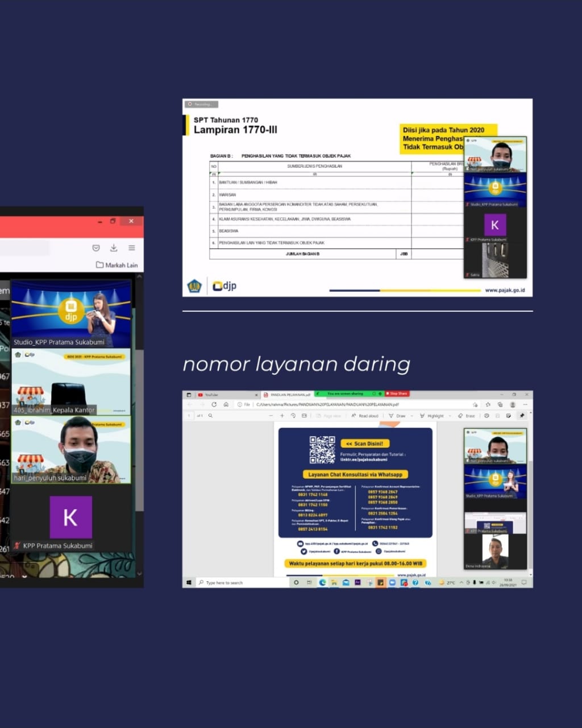
Task: Select hari_penyuluh sukabumi participant video
Action: click(71, 449)
